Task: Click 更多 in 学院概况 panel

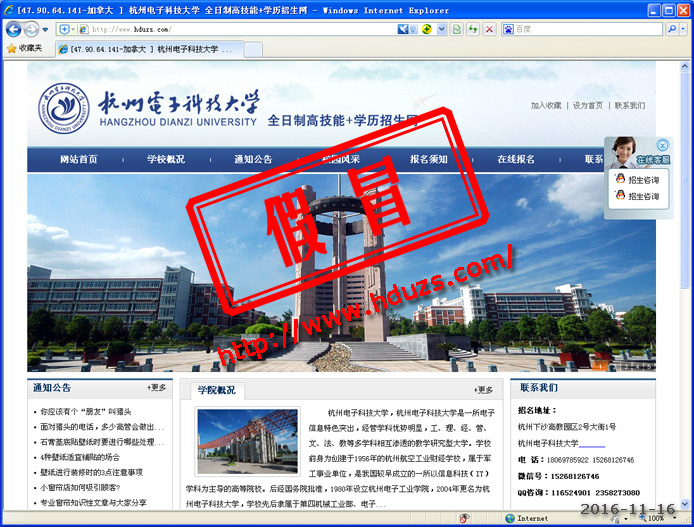Action: click(x=483, y=390)
